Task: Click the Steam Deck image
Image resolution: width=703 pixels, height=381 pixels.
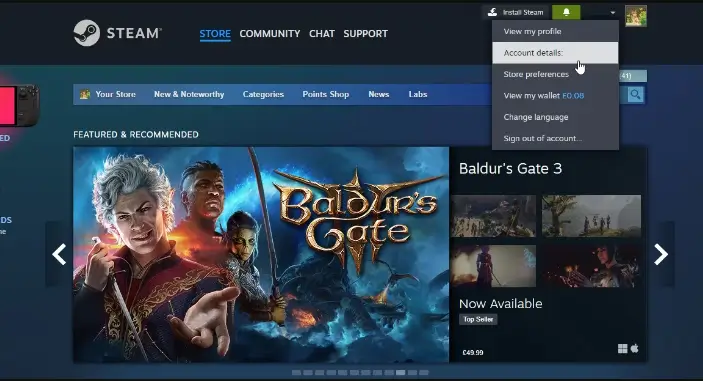Action: click(20, 105)
